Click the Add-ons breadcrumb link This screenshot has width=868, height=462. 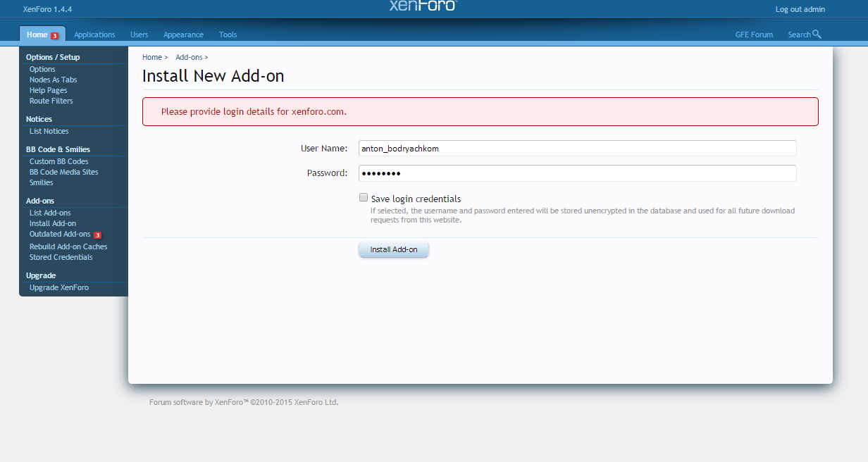pyautogui.click(x=189, y=57)
